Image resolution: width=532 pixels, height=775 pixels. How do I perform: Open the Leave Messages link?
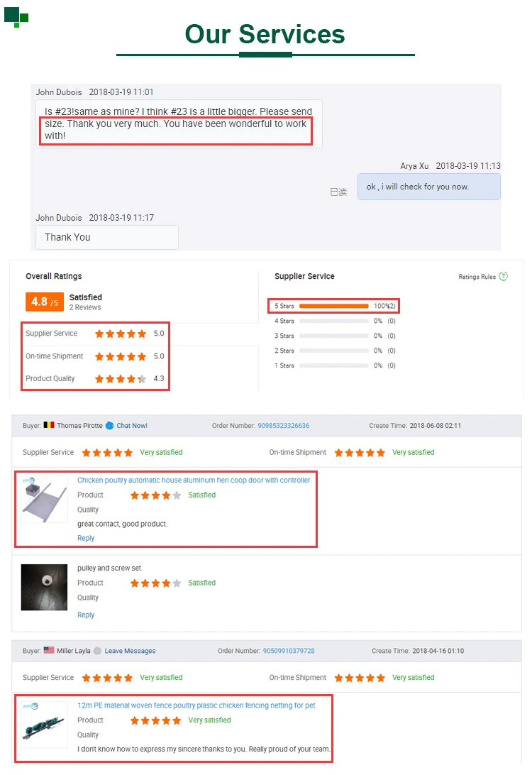click(x=130, y=651)
